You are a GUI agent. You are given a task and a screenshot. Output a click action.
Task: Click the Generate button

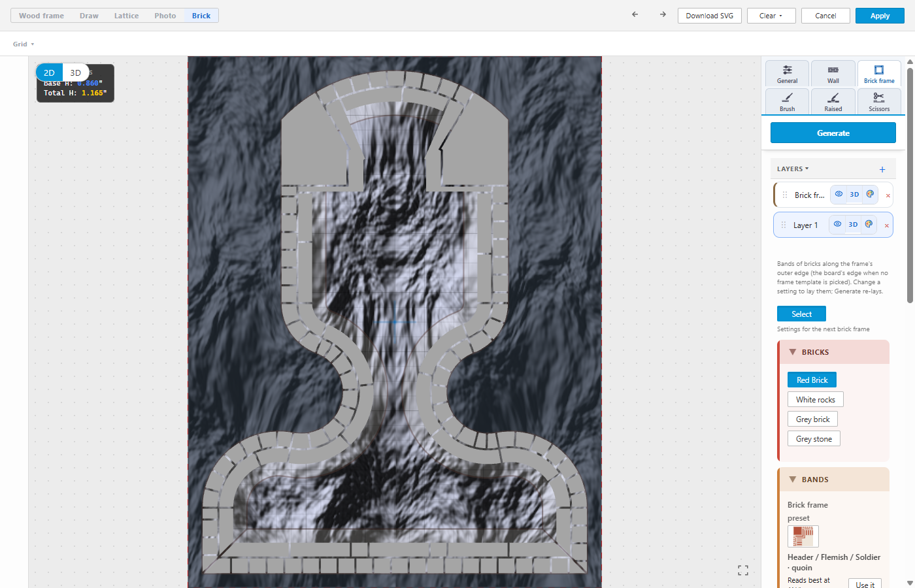833,133
